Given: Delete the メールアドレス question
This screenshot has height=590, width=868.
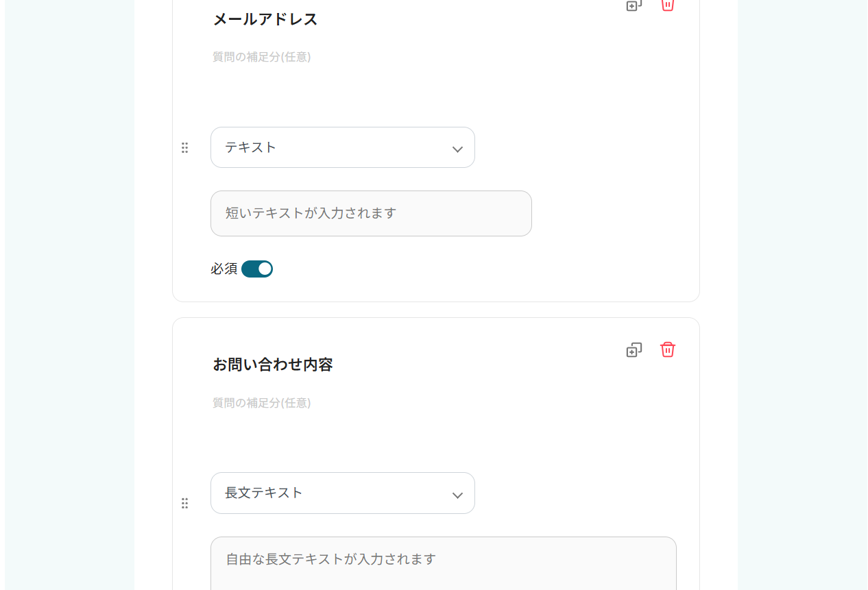Looking at the screenshot, I should [667, 5].
